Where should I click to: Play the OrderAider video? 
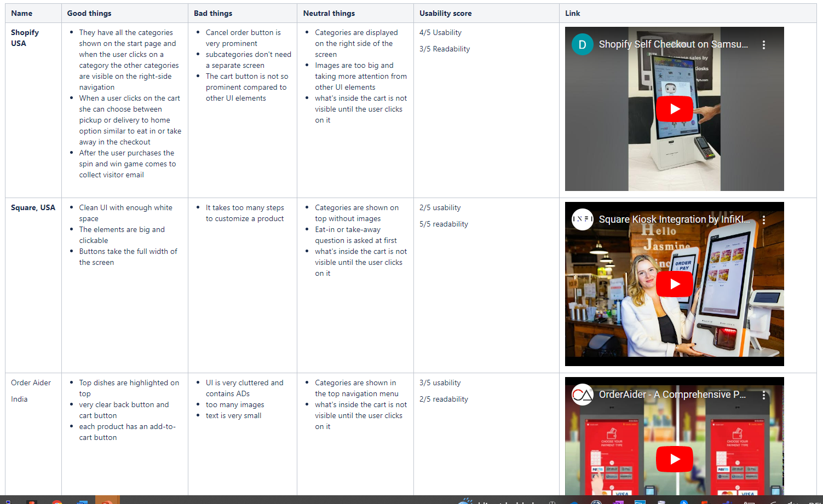pyautogui.click(x=675, y=459)
